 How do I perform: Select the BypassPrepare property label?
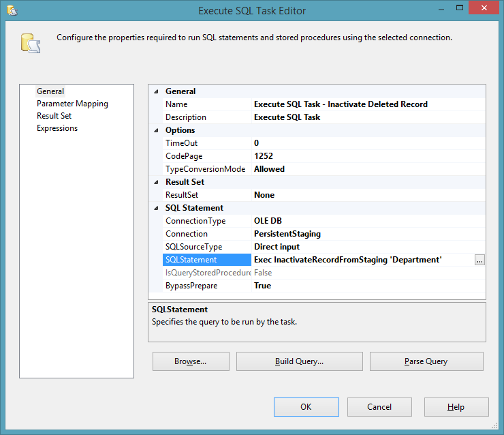click(x=207, y=286)
